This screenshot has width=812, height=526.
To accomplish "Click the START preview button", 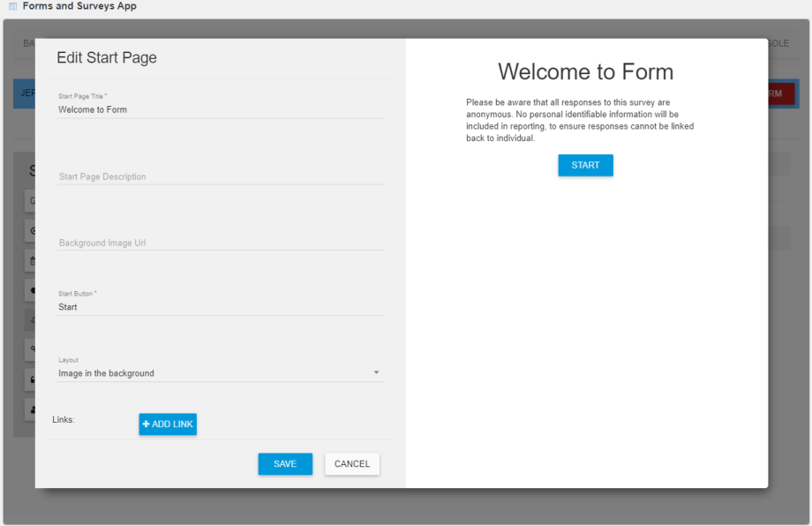I will (586, 165).
